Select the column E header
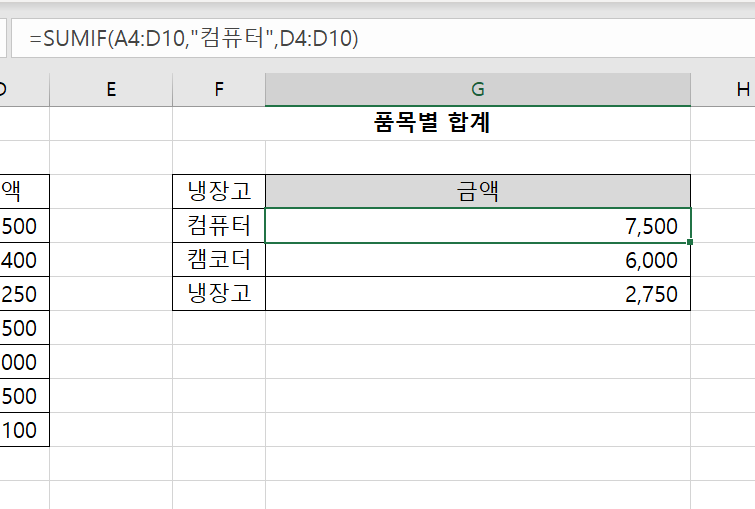This screenshot has width=755, height=509. 110,90
